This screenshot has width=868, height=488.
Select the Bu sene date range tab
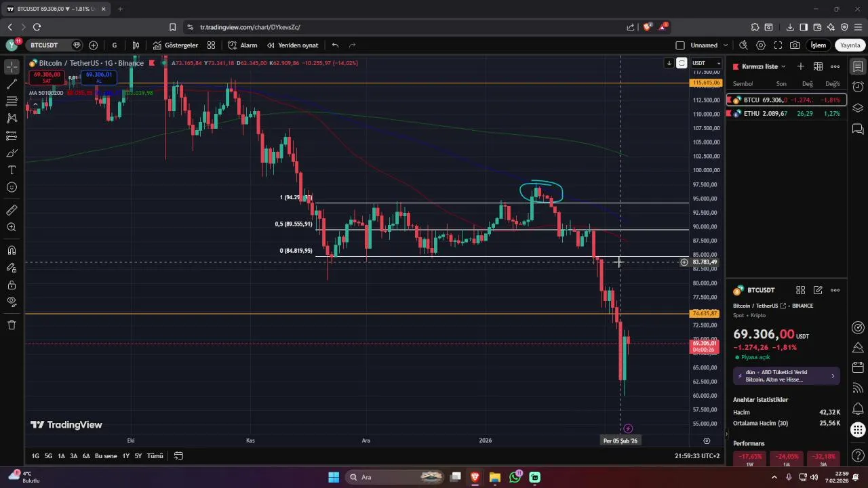tap(106, 456)
